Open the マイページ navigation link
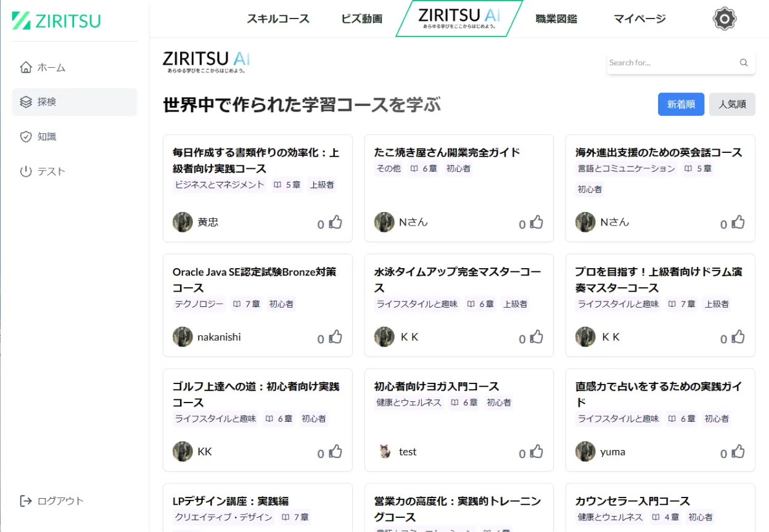 pos(638,19)
